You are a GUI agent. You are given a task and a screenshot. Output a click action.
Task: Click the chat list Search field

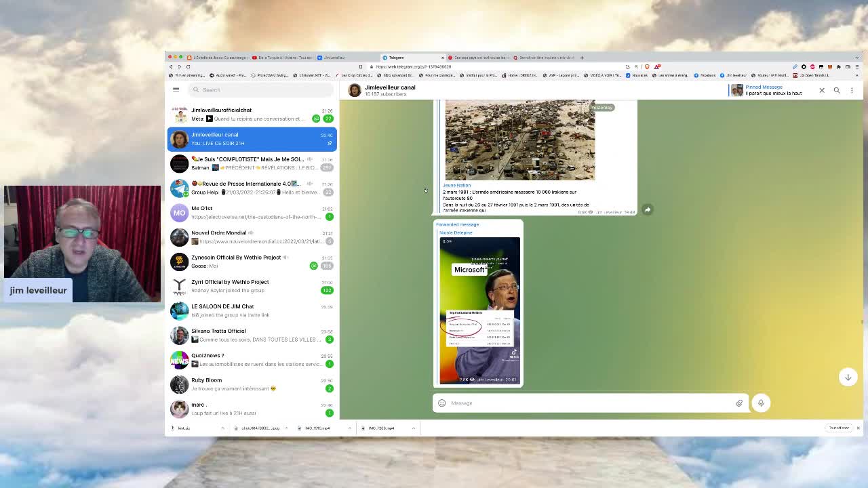click(x=261, y=89)
